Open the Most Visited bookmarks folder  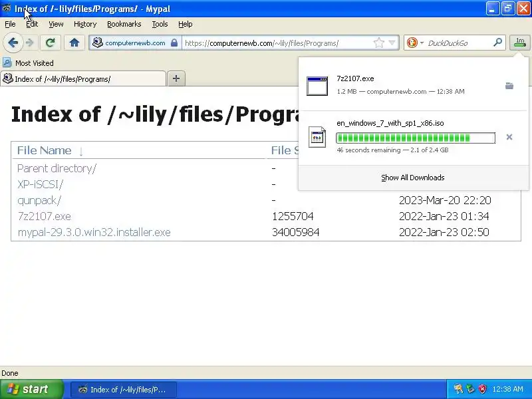click(x=28, y=63)
